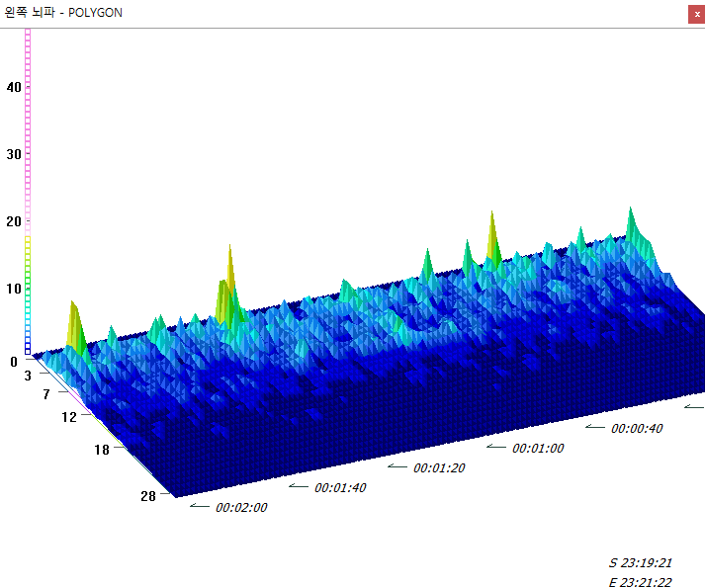
Task: Click the 40 amplitude axis label
Action: coord(14,87)
